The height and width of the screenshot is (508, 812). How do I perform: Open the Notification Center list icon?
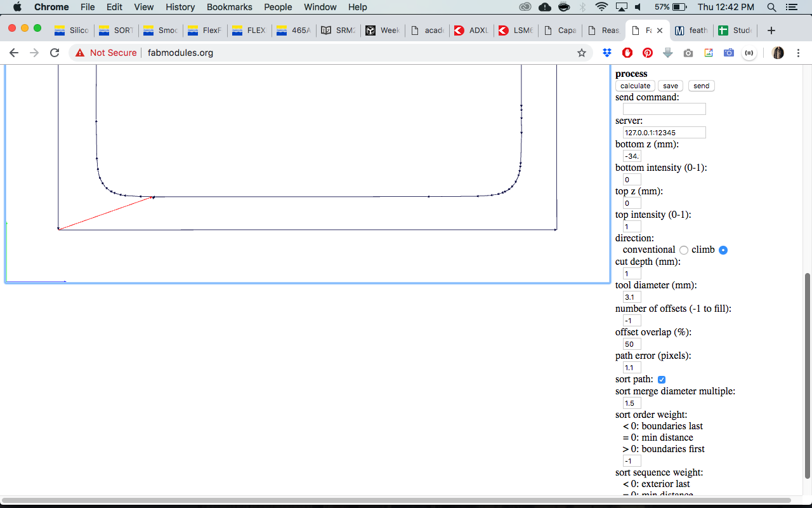click(791, 7)
